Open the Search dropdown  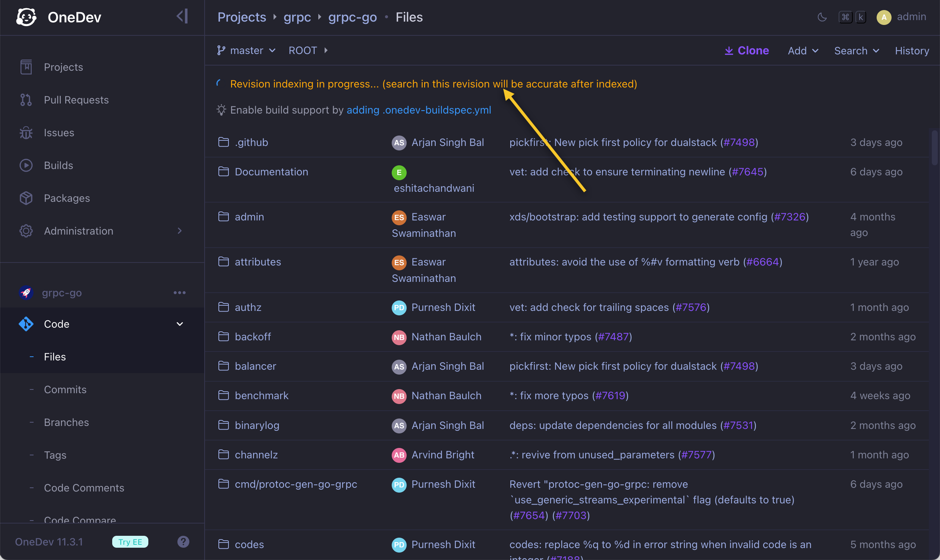click(856, 51)
